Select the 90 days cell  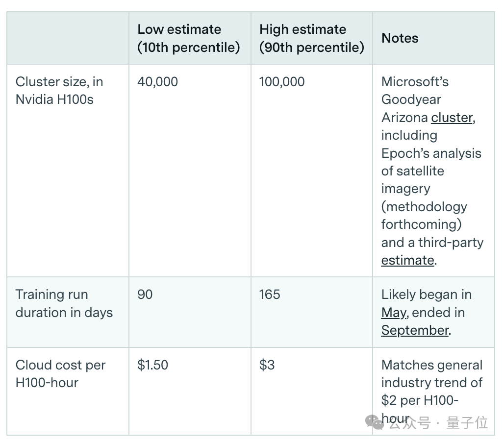145,295
